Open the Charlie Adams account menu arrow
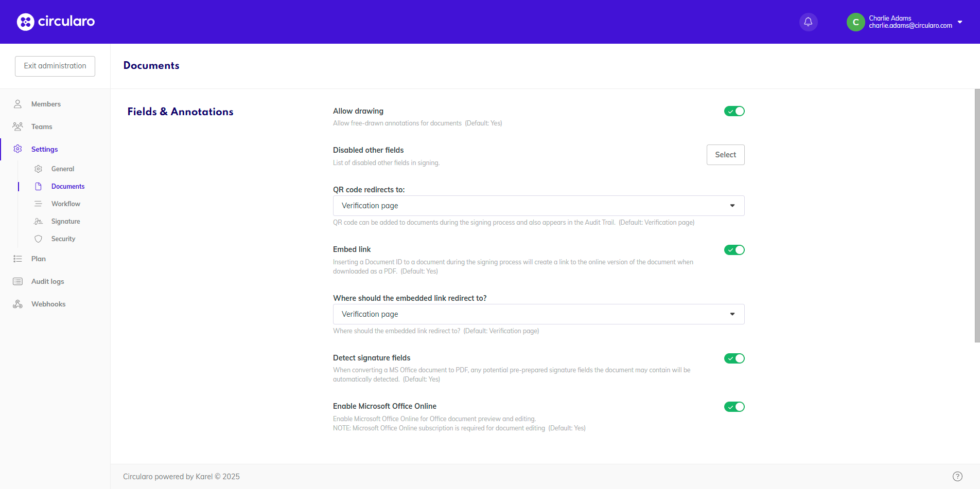The image size is (980, 489). (x=960, y=22)
